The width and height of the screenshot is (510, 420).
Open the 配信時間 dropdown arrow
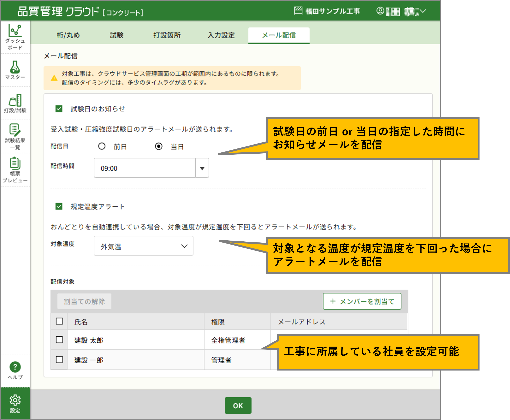click(202, 168)
